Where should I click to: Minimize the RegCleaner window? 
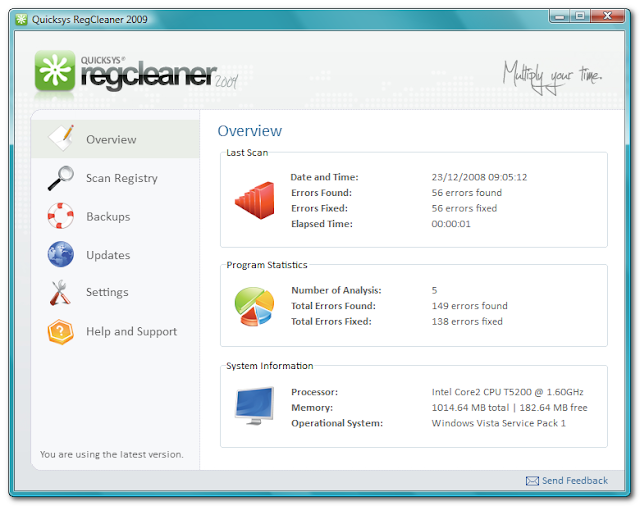560,16
